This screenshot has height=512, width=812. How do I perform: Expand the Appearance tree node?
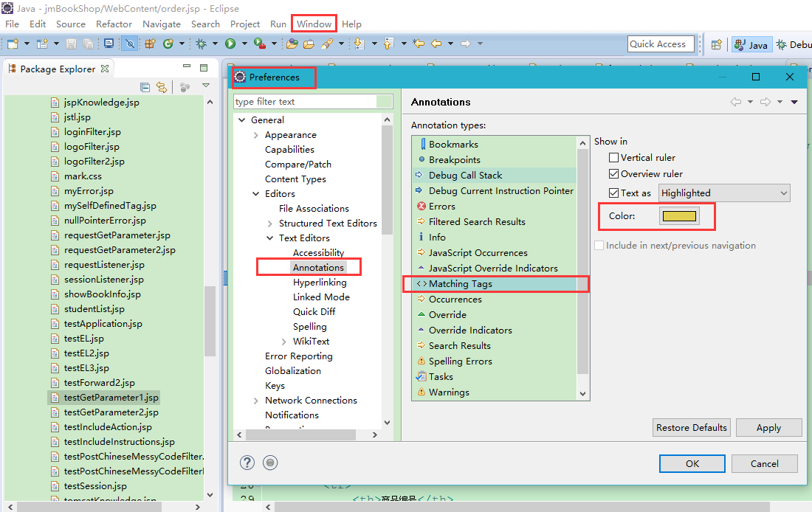coord(256,135)
